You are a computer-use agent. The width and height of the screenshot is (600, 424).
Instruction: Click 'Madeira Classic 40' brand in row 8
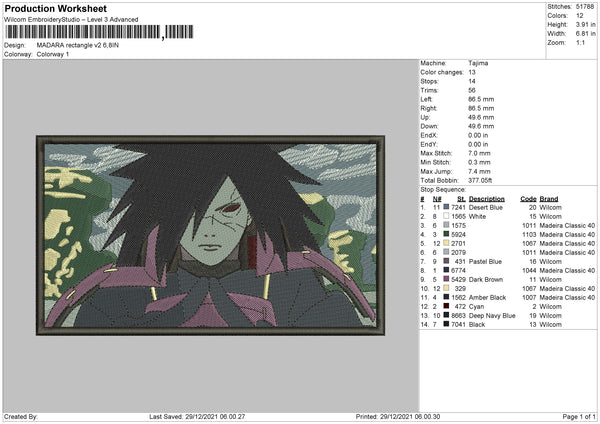click(x=567, y=270)
